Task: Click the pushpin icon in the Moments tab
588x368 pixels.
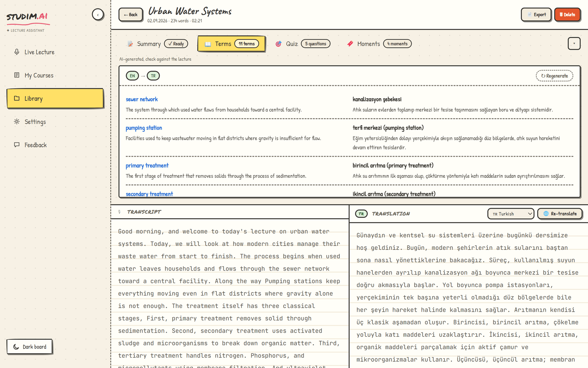Action: coord(350,43)
